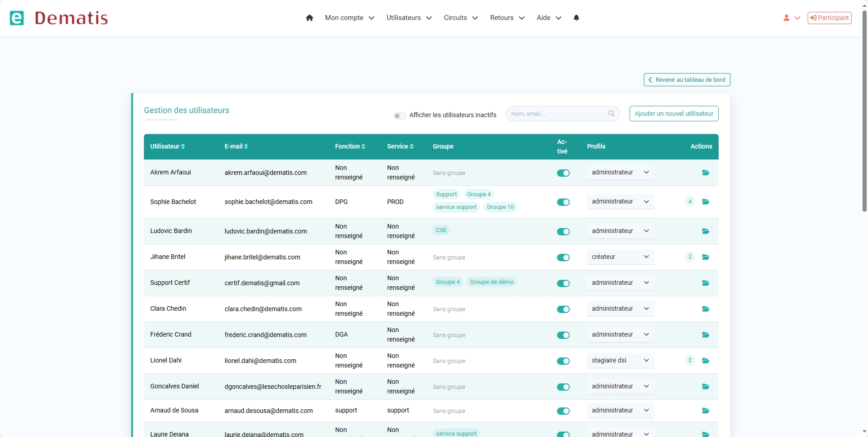Click the Dematis logo icon
The image size is (868, 437).
17,18
